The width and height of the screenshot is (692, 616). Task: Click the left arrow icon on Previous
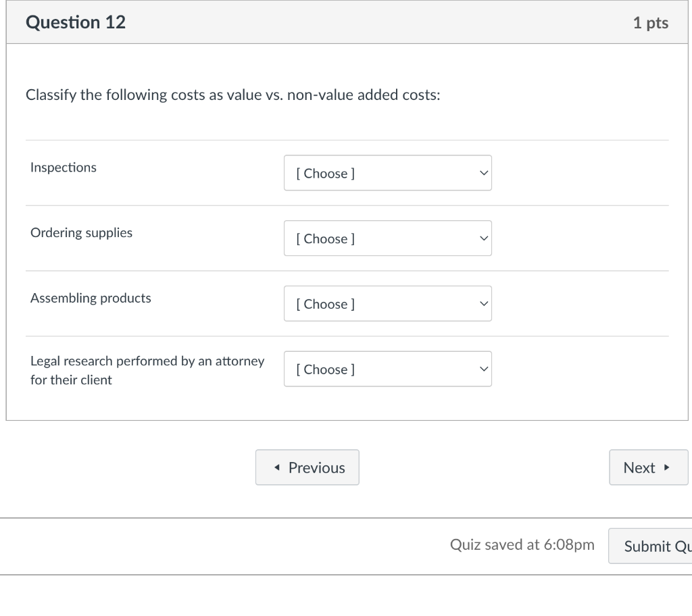(x=277, y=467)
